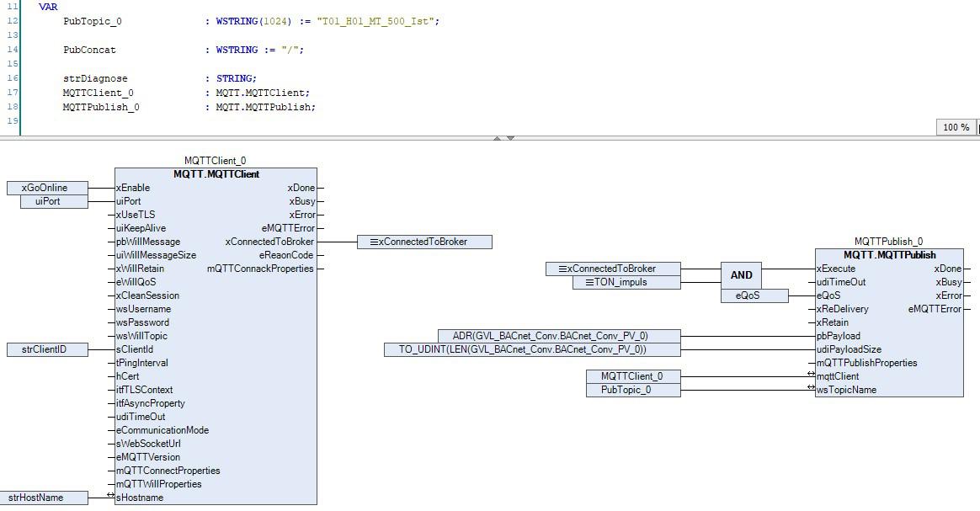Image resolution: width=980 pixels, height=511 pixels.
Task: Select the MQTT.MQTTClient block header
Action: pyautogui.click(x=216, y=174)
